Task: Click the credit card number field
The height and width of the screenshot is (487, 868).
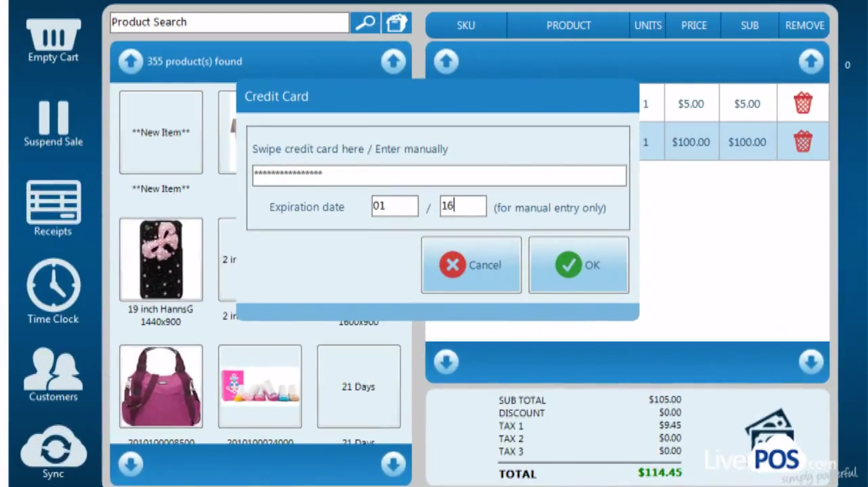Action: (438, 175)
